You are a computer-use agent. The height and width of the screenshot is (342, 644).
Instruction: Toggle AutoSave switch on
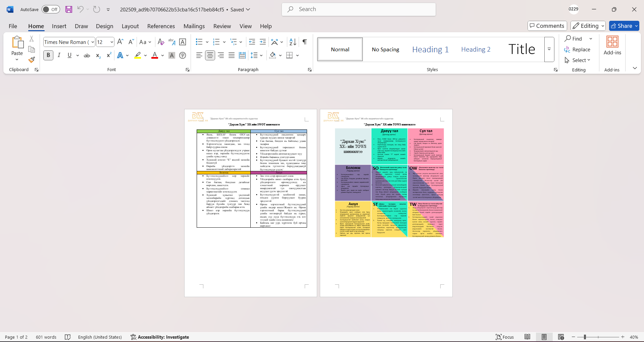51,9
